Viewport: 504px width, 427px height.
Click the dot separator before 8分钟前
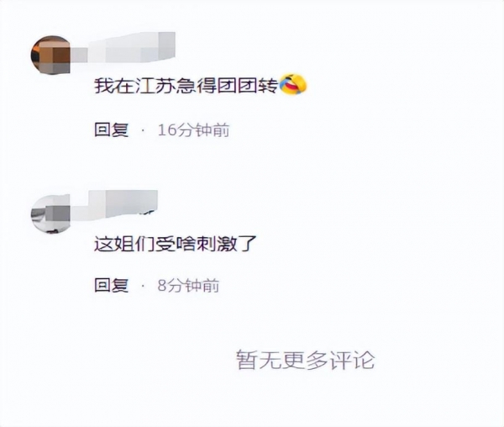click(x=143, y=286)
